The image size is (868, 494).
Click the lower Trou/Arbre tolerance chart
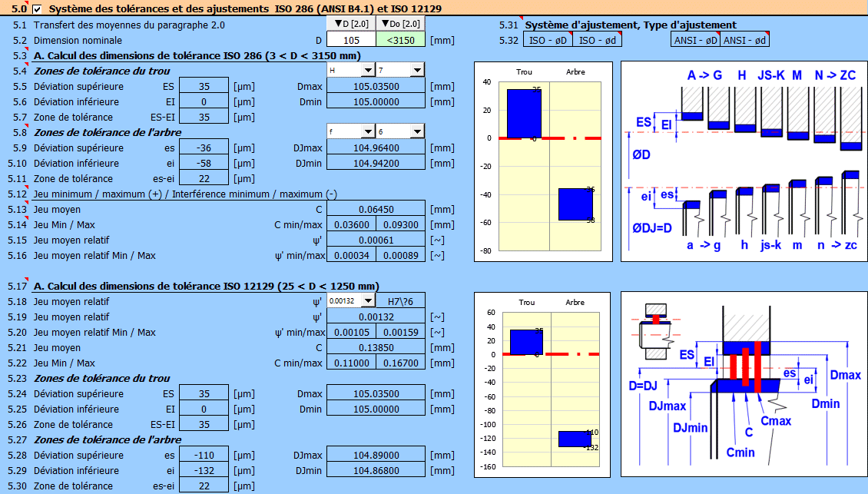point(542,384)
